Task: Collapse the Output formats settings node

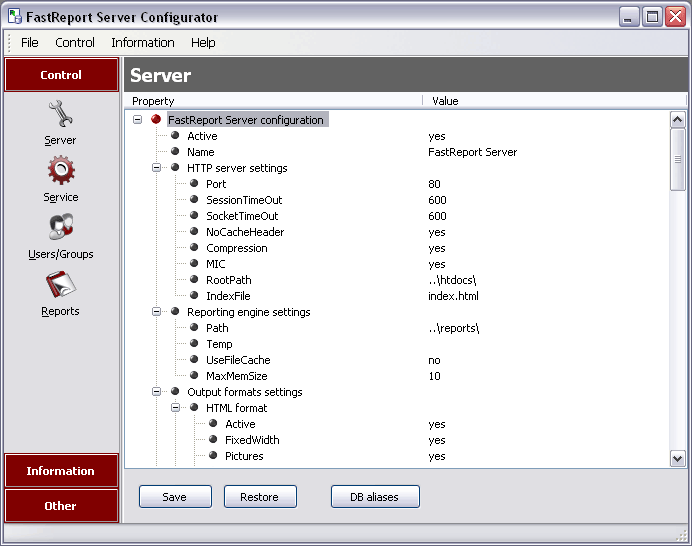Action: click(x=157, y=392)
